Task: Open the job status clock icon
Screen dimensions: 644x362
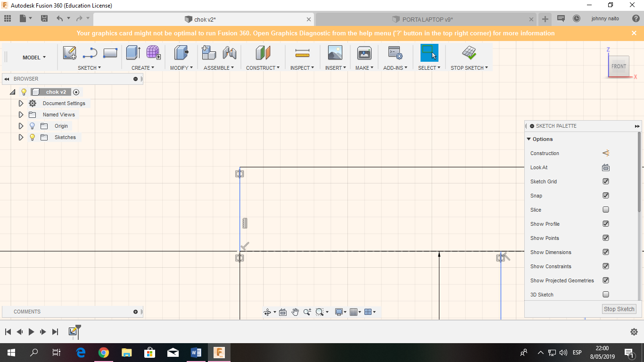Action: tap(577, 19)
